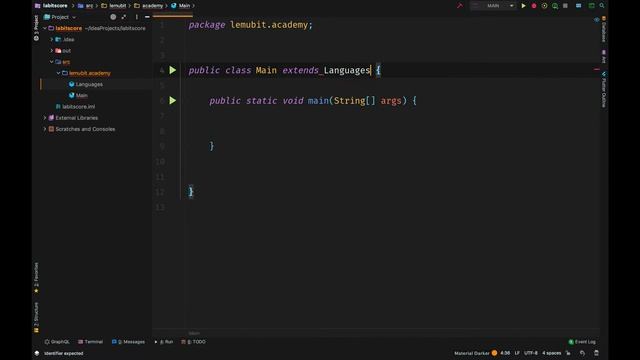Open the MAIN run configuration dropdown
This screenshot has height=360, width=640.
(492, 6)
